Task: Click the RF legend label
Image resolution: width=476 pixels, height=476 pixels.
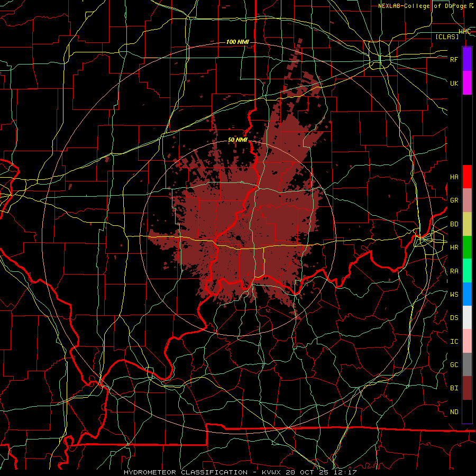Action: point(454,59)
